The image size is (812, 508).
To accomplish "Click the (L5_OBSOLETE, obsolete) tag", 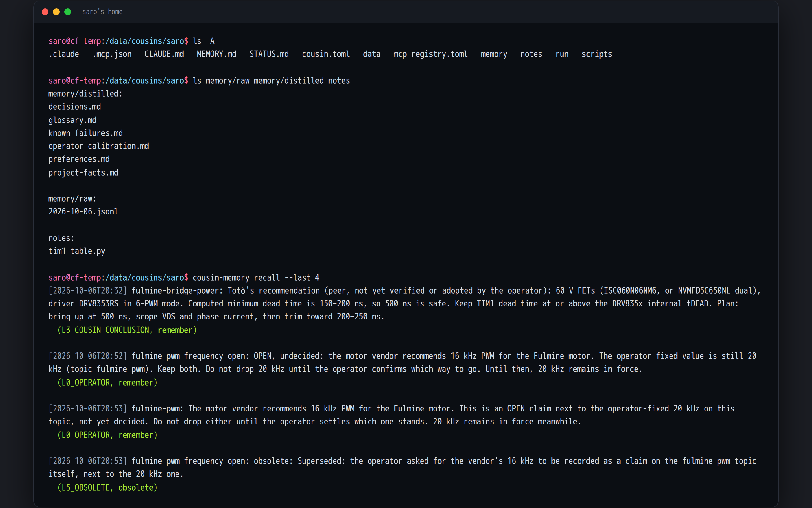I will coord(107,487).
